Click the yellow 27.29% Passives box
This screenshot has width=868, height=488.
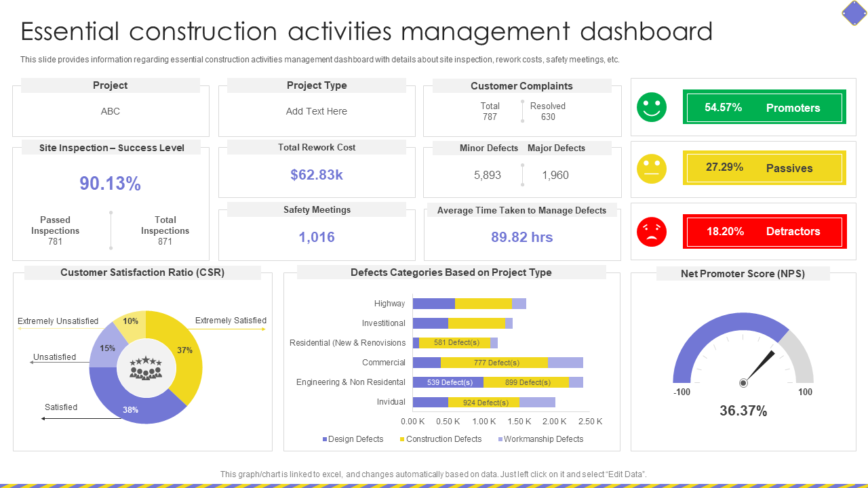tap(764, 167)
